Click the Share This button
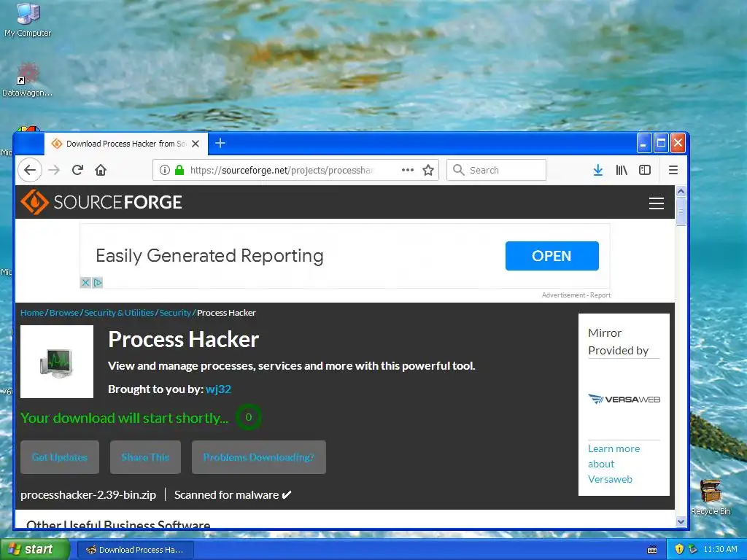The image size is (747, 560). coord(145,457)
